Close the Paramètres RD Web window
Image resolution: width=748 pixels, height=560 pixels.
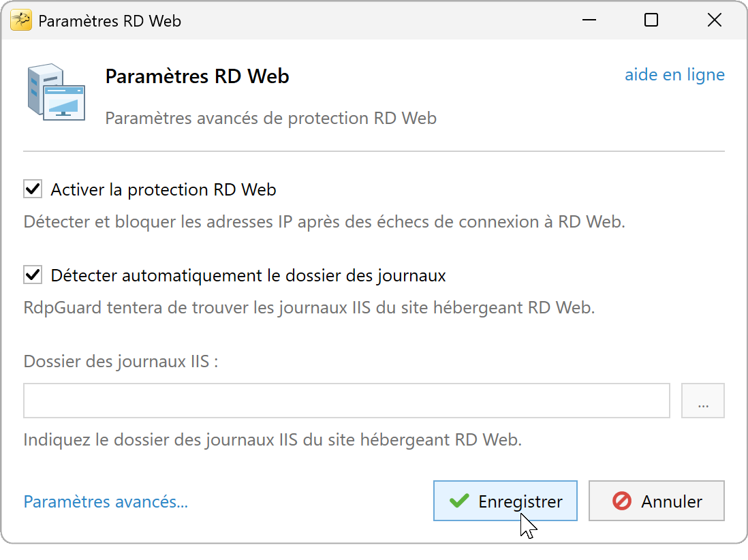pos(715,20)
